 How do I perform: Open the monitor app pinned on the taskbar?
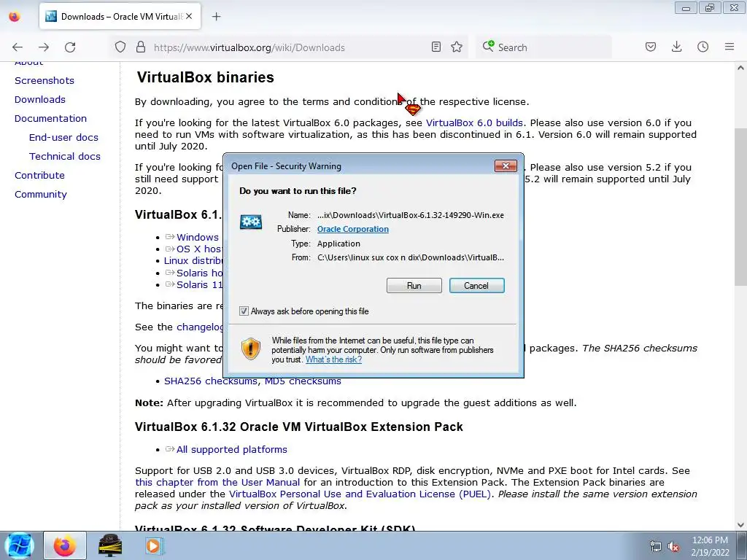[110, 545]
